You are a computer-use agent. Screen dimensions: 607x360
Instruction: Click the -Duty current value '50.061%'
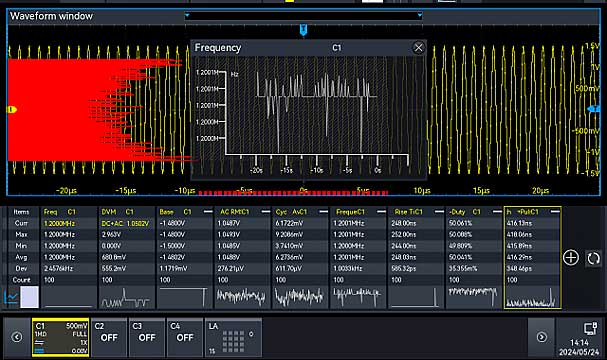coord(461,223)
